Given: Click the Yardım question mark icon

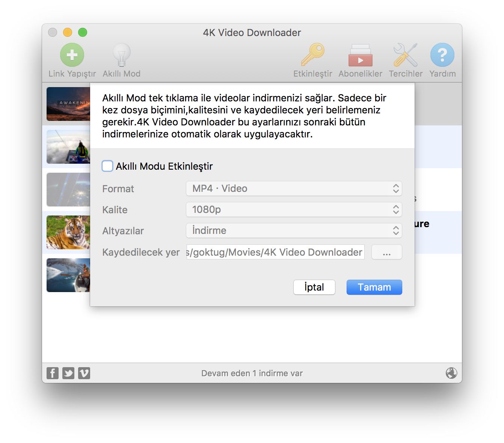Looking at the screenshot, I should point(442,55).
